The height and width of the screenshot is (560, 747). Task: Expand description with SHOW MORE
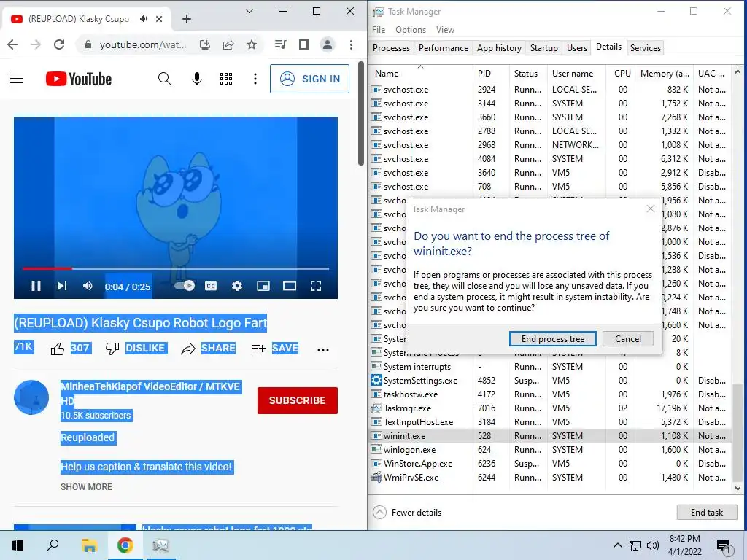[86, 486]
